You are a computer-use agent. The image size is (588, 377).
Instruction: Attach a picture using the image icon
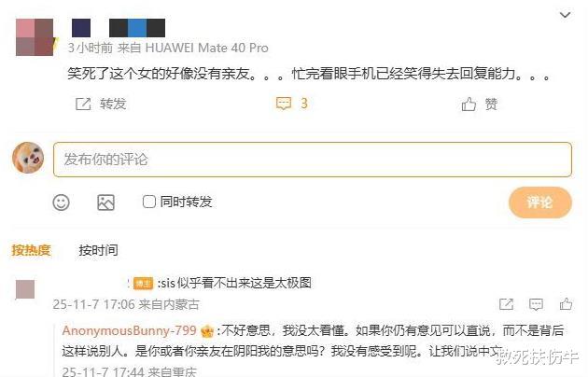pyautogui.click(x=105, y=202)
